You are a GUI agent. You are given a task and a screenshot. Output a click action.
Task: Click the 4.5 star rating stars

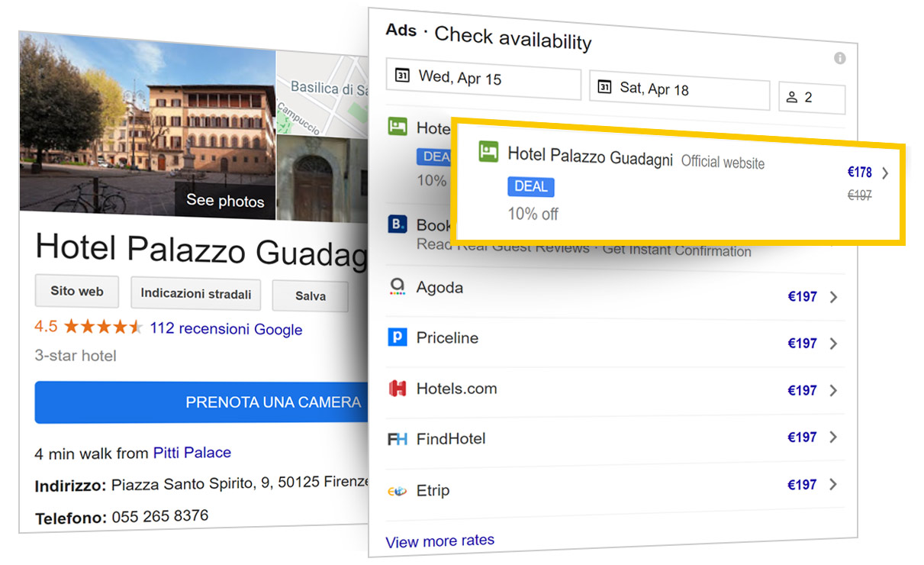pos(103,327)
